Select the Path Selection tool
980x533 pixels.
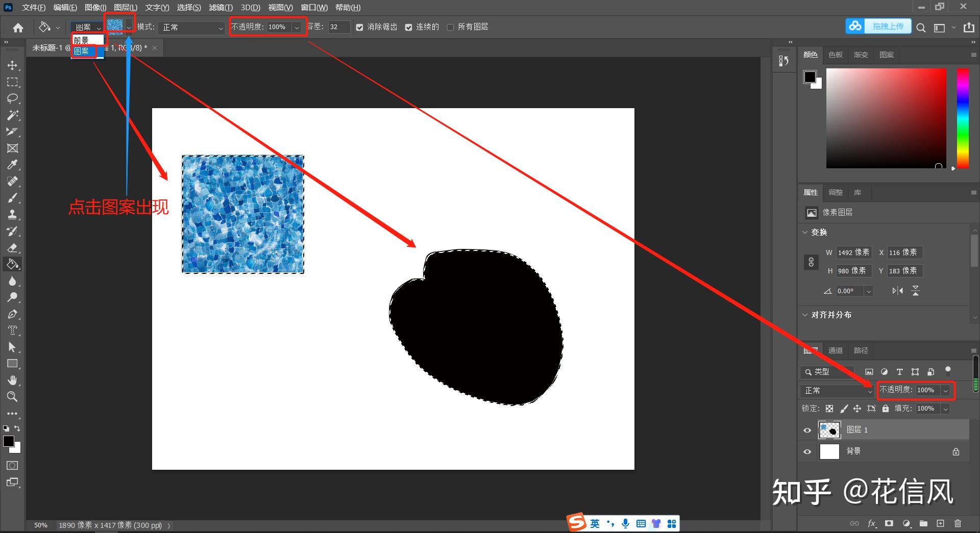tap(13, 347)
